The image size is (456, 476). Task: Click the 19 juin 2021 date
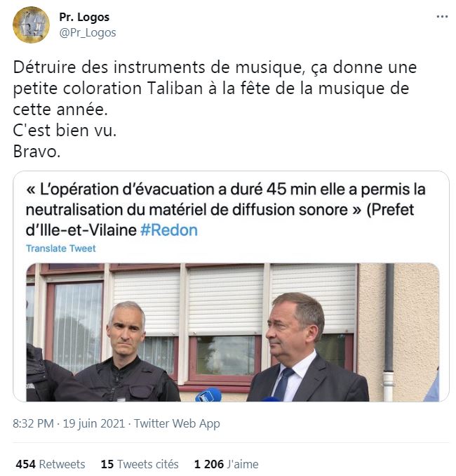point(94,423)
